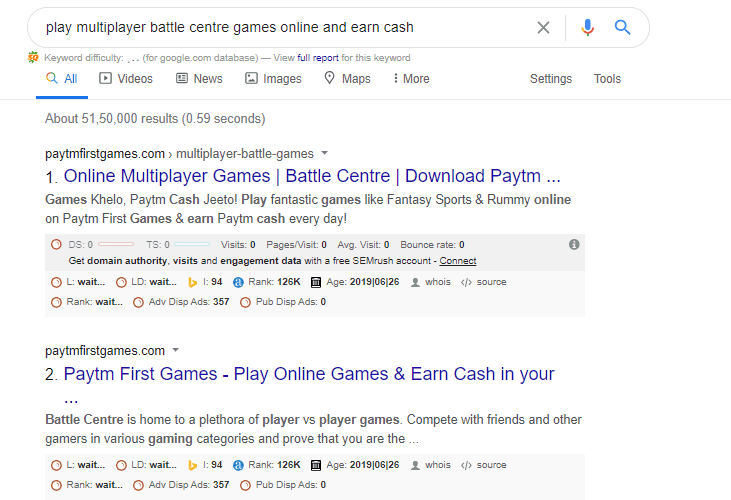Click the TS score bar in first result
Screen dimensions: 731x500
pos(192,244)
